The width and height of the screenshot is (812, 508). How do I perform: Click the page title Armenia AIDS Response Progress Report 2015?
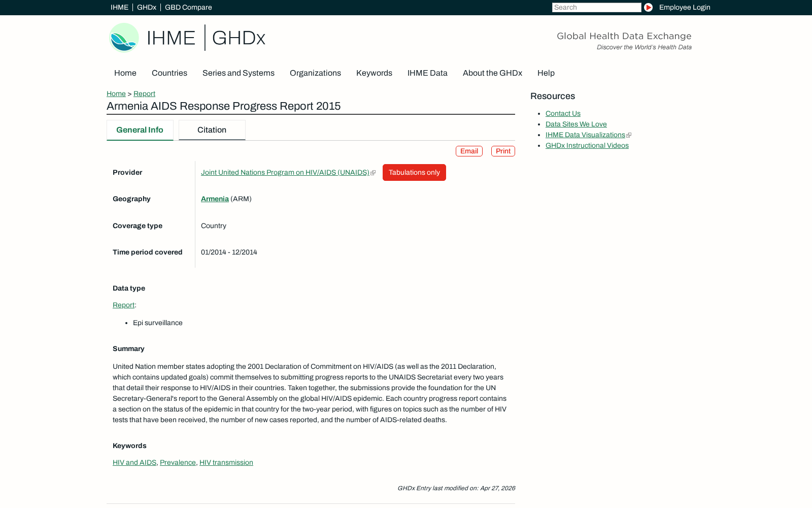224,106
